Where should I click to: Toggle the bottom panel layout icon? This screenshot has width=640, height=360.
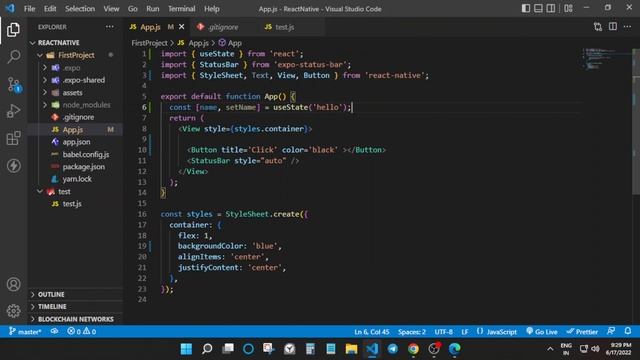click(x=538, y=8)
